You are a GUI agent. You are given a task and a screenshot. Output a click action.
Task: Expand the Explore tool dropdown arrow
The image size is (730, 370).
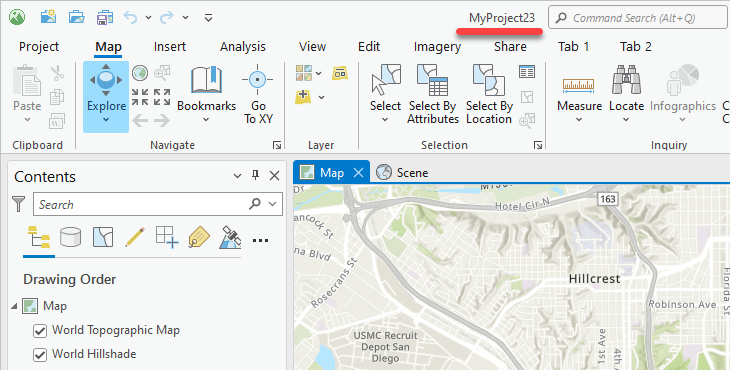coord(106,120)
